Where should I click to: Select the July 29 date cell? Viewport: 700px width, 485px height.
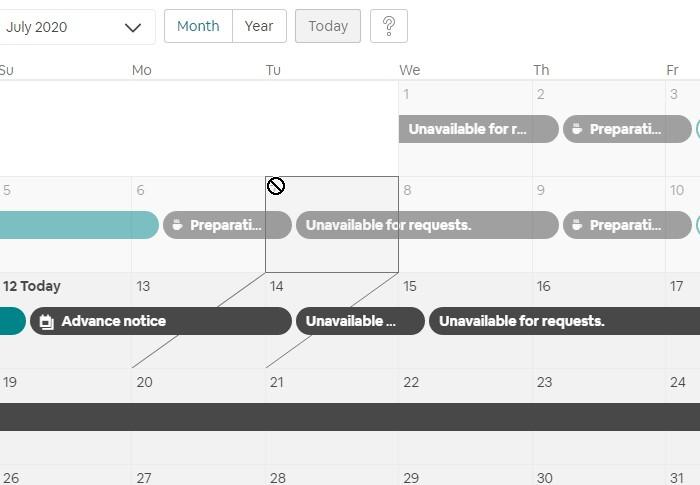pyautogui.click(x=465, y=477)
